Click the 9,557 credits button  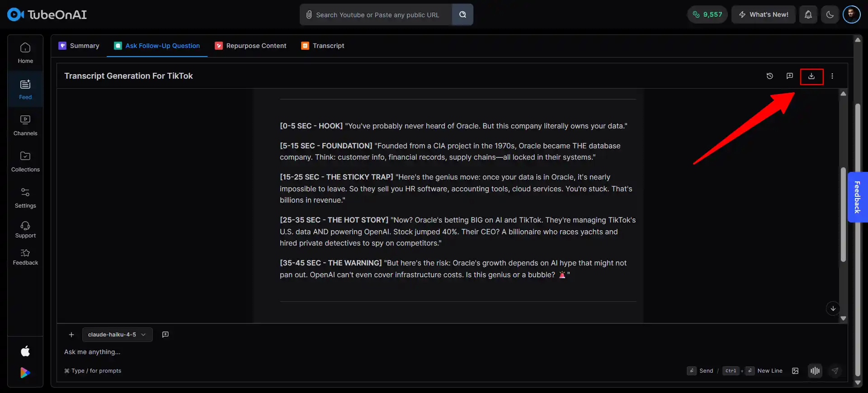point(708,14)
